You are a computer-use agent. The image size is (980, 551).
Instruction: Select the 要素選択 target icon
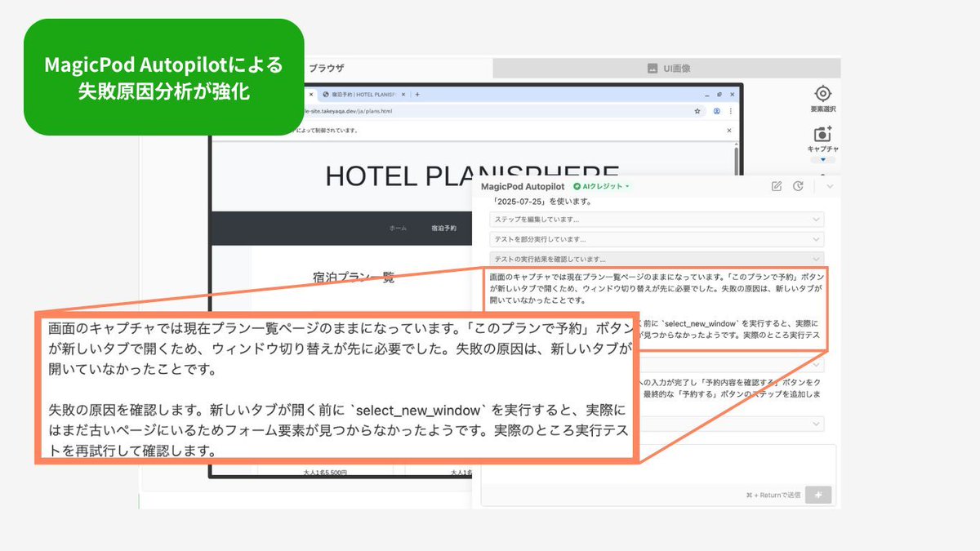click(822, 93)
